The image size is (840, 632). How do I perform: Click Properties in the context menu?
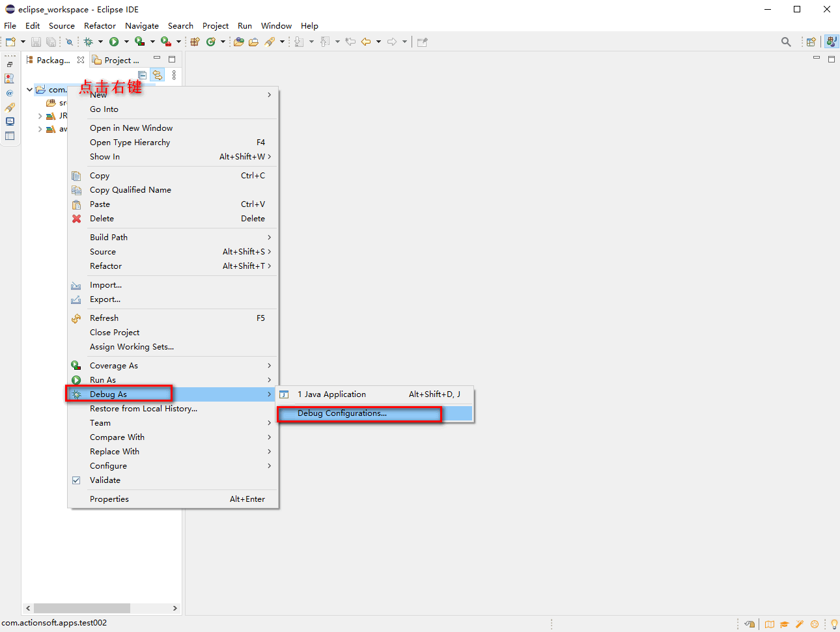coord(109,499)
